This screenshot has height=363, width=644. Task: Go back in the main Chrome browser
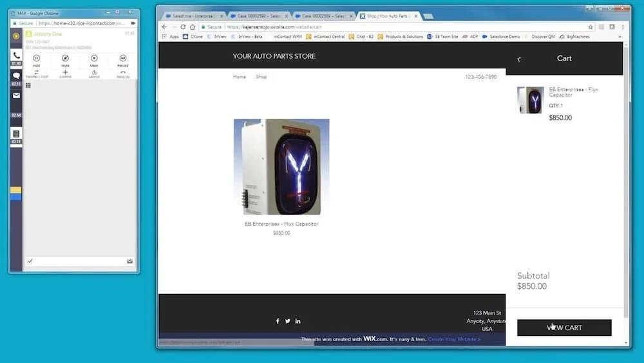click(165, 26)
